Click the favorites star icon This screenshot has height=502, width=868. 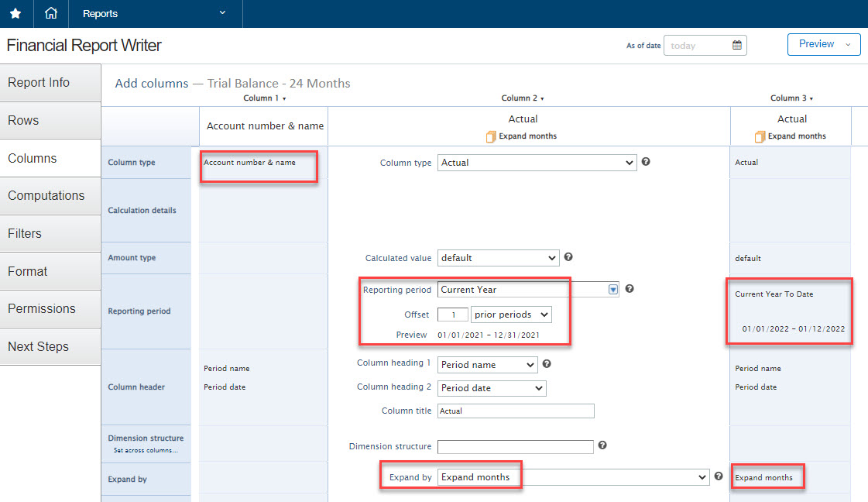coord(15,14)
